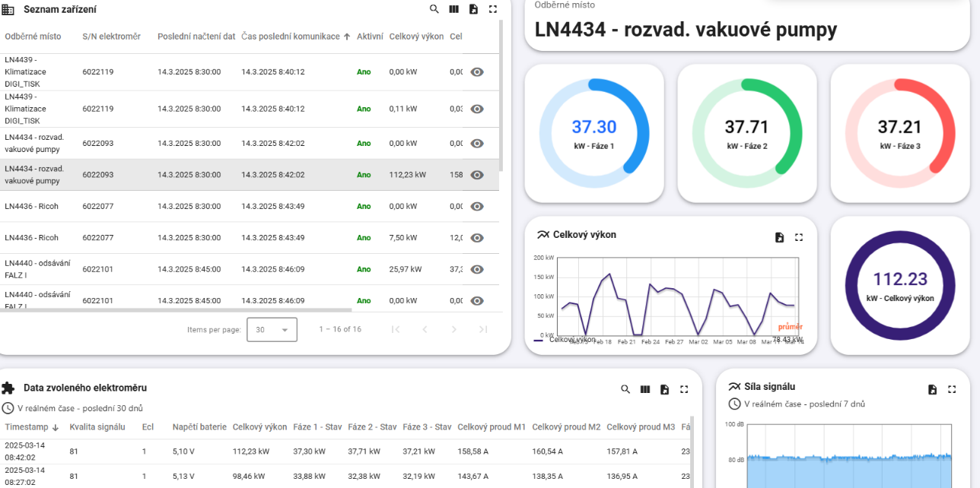Image resolution: width=980 pixels, height=488 pixels.
Task: Click the Fáze 2 gauge showing 37.71 kW
Action: tap(746, 133)
